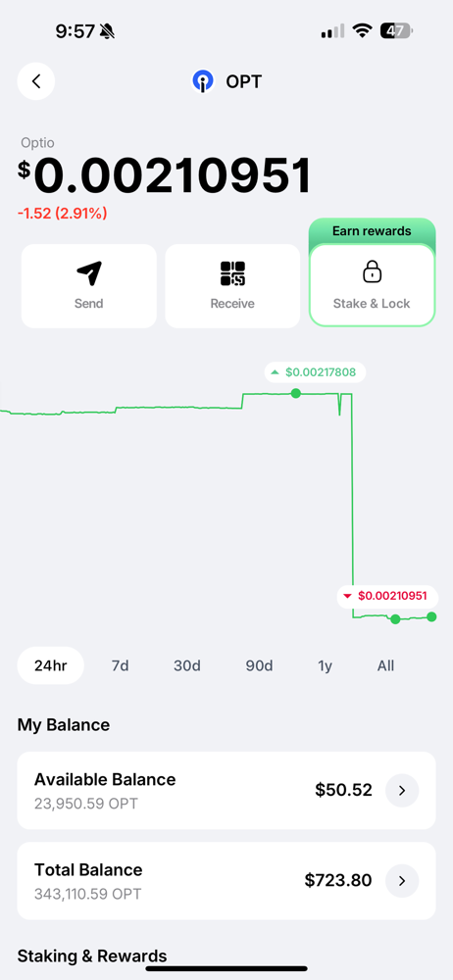Open the Available Balance card
Image resolution: width=453 pixels, height=980 pixels.
click(226, 791)
